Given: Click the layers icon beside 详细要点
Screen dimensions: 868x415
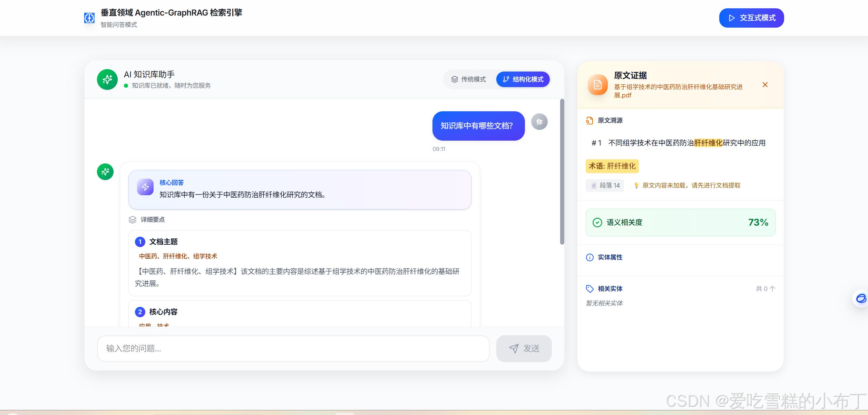Looking at the screenshot, I should pyautogui.click(x=133, y=220).
